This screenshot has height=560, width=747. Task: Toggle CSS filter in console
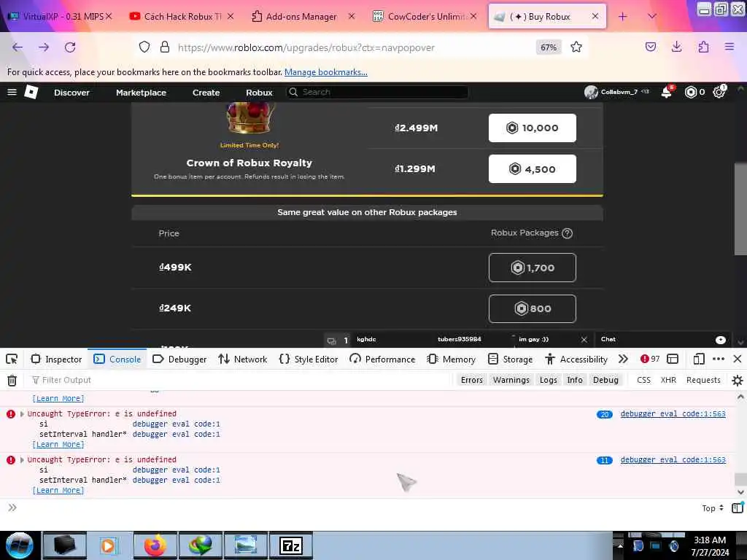coord(643,380)
